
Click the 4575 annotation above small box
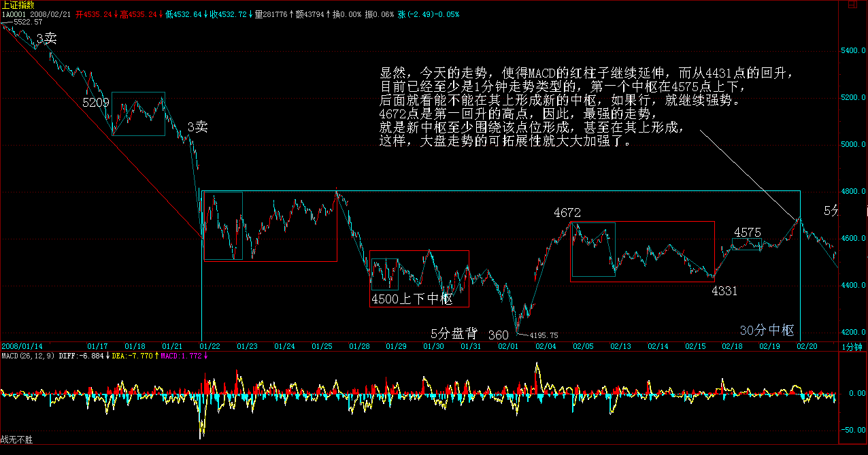(x=747, y=233)
